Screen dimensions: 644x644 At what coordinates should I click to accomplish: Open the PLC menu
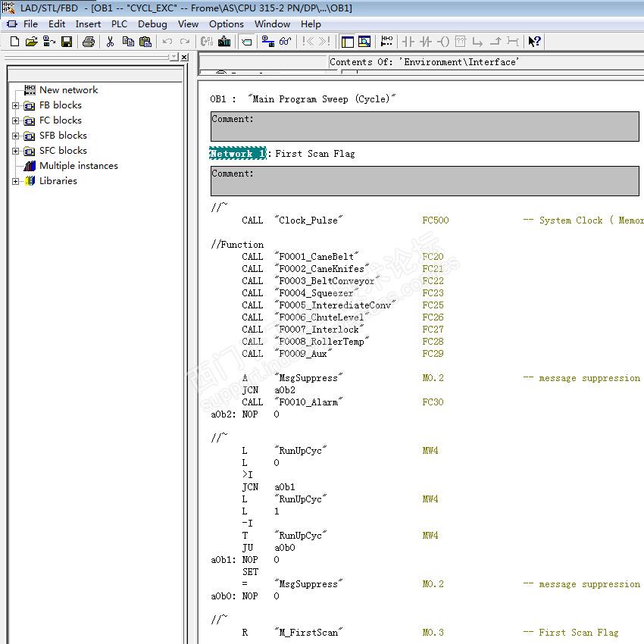coord(119,23)
